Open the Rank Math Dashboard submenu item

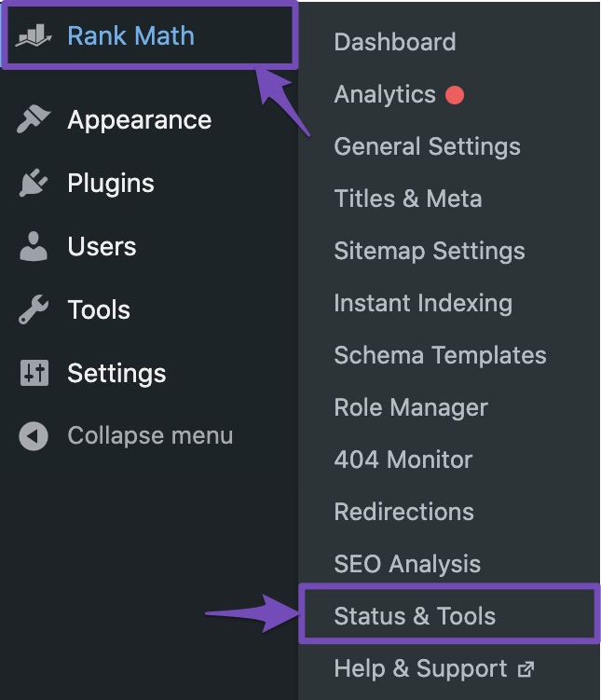tap(394, 42)
